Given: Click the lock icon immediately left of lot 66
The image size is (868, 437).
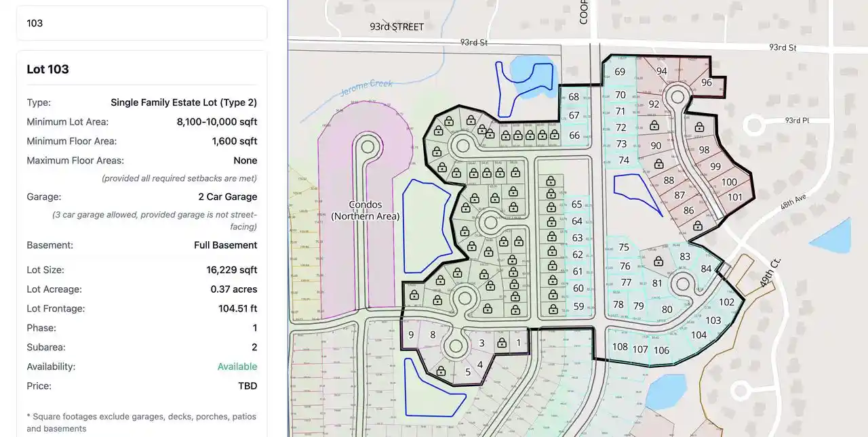Looking at the screenshot, I should pos(554,135).
